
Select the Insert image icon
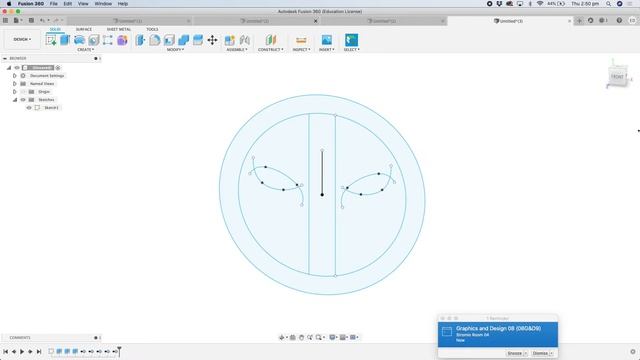tap(327, 40)
